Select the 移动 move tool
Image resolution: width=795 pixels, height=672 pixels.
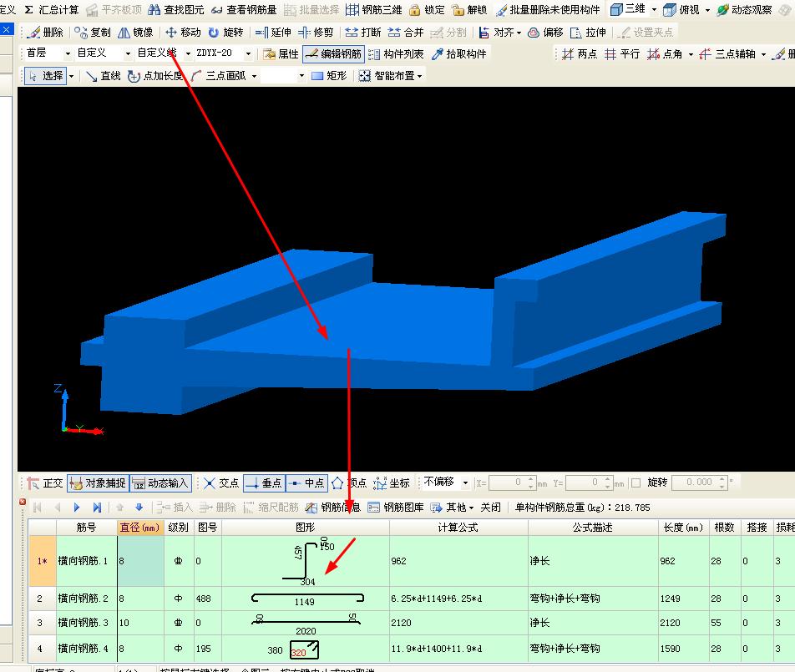pyautogui.click(x=183, y=33)
